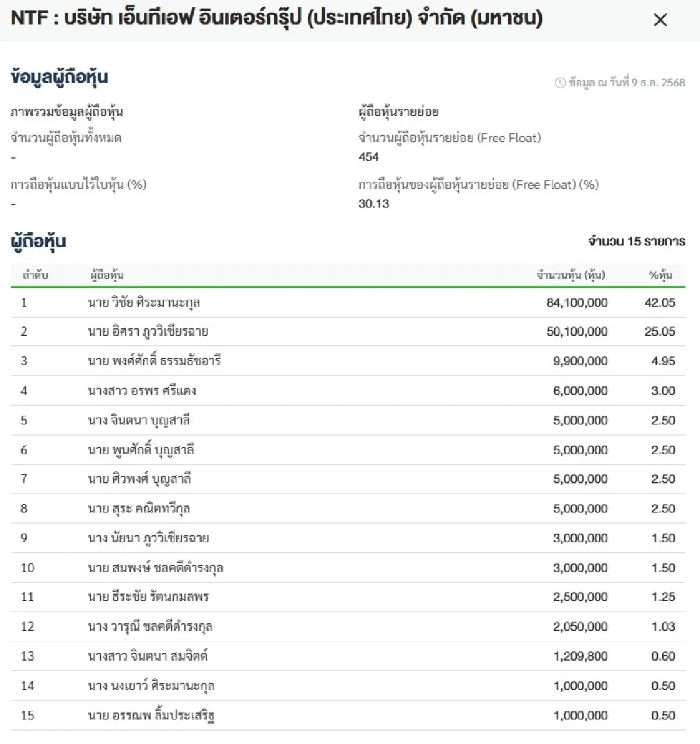Click the Free Float percentage 30.13
Screen dimensions: 700x744
point(373,203)
